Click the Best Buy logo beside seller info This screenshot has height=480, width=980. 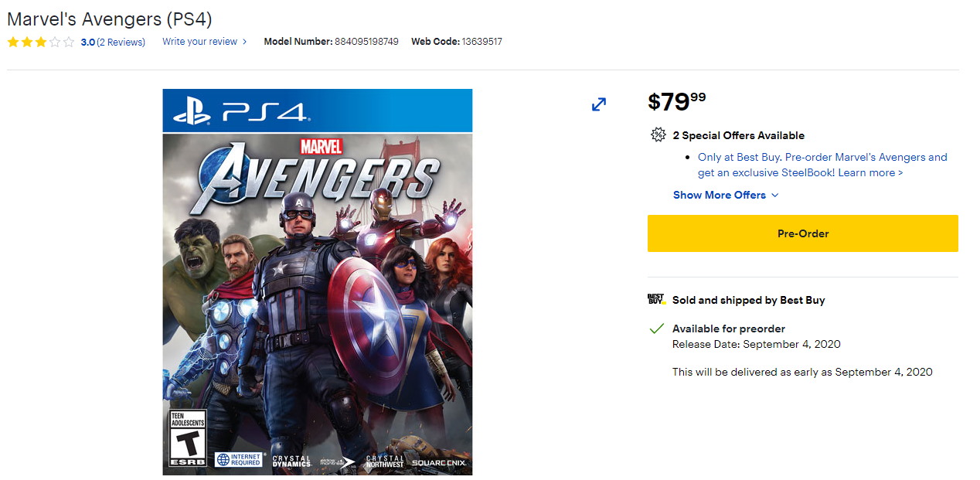(656, 299)
